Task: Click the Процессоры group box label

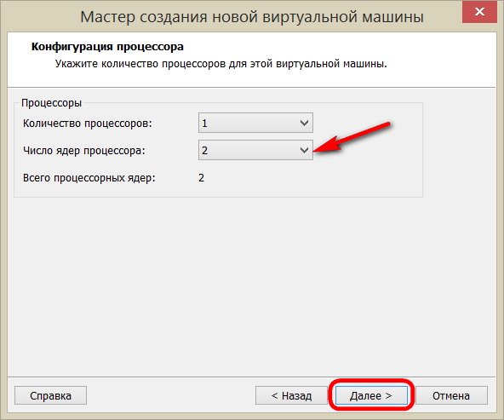Action: (x=51, y=103)
